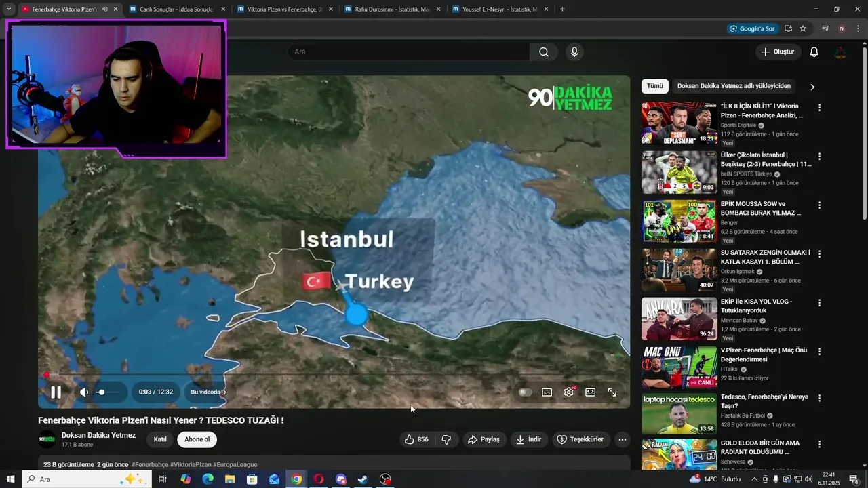Image resolution: width=868 pixels, height=488 pixels.
Task: Select the Tümü filter chip
Action: (x=655, y=86)
